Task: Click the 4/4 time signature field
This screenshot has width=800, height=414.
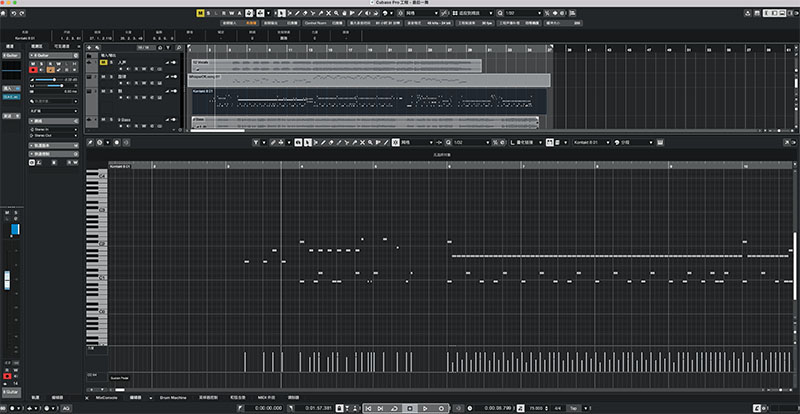Action: [x=557, y=408]
